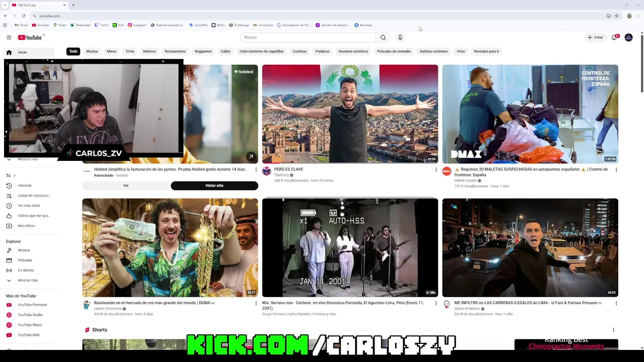Open a new browser tab
This screenshot has height=362, width=644.
pyautogui.click(x=73, y=5)
